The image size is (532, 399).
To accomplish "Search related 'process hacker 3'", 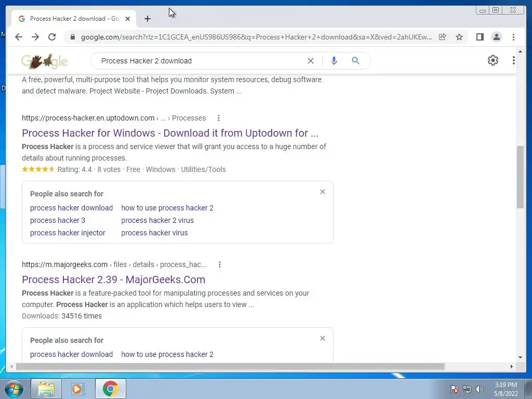I will pos(57,220).
